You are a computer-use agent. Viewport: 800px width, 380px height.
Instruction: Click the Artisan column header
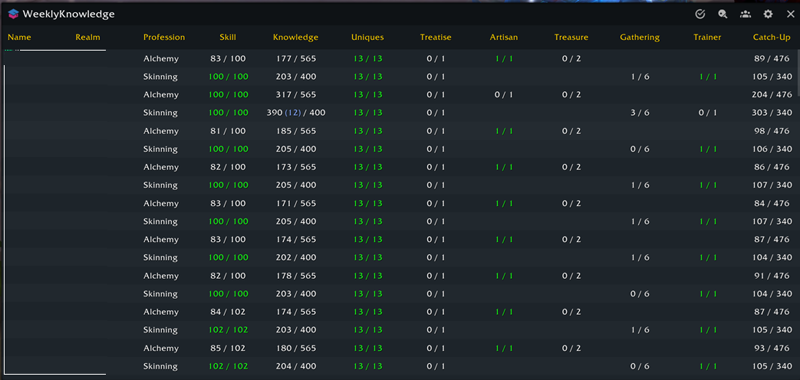(x=504, y=37)
